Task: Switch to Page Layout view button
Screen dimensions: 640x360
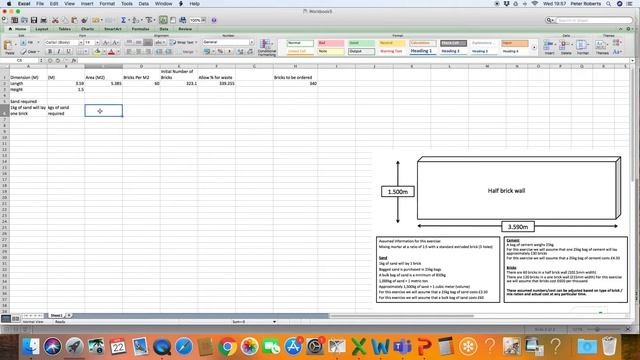Action: click(x=16, y=318)
